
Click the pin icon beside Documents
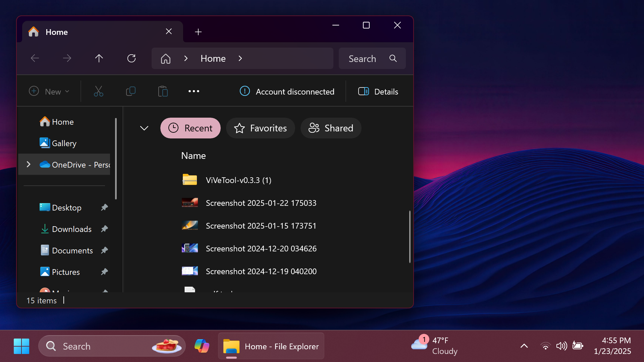[104, 250]
